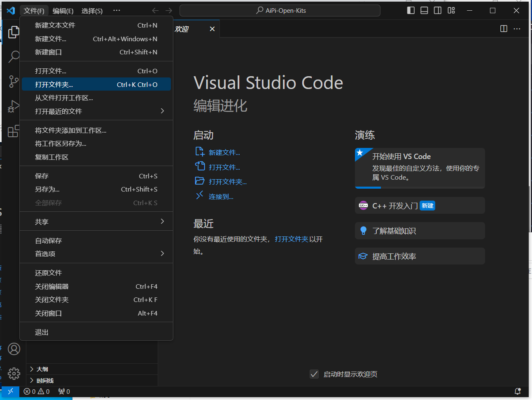Click the 打开文件夹... link under 启动

[x=227, y=182]
